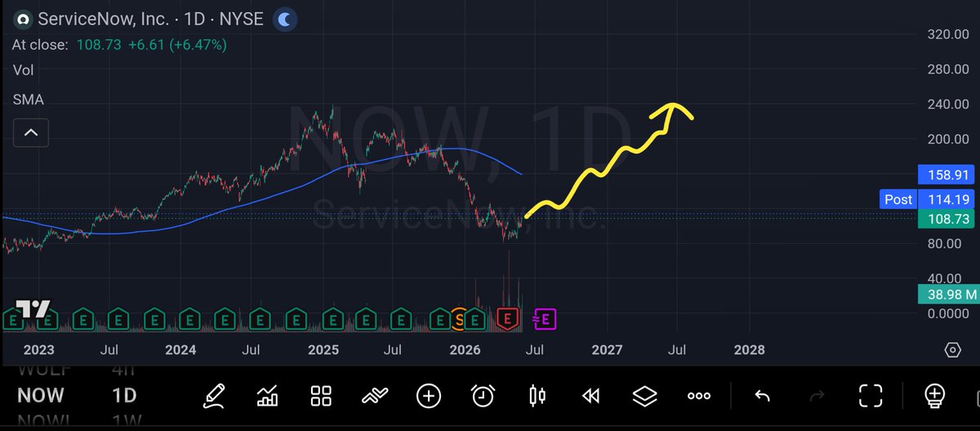Image resolution: width=980 pixels, height=431 pixels.
Task: Tap the TradingView logo on the chart
Action: (33, 309)
